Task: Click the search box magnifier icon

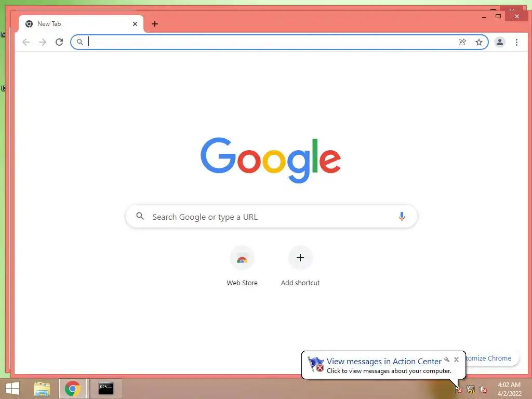Action: (140, 216)
